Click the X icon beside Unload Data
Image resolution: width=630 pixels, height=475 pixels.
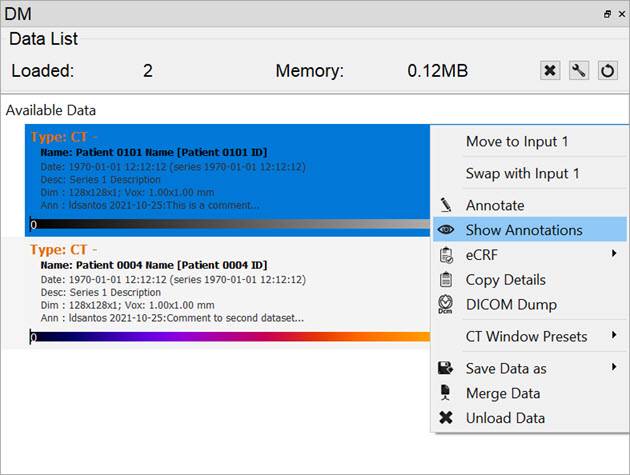pos(446,418)
